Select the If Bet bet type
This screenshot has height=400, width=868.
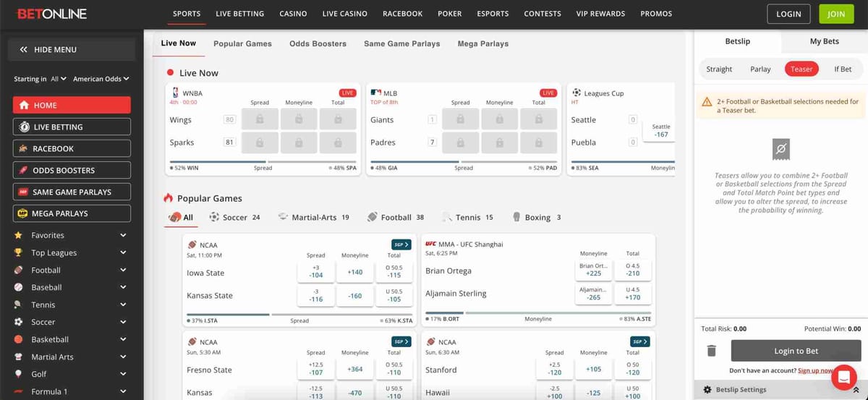pyautogui.click(x=843, y=69)
